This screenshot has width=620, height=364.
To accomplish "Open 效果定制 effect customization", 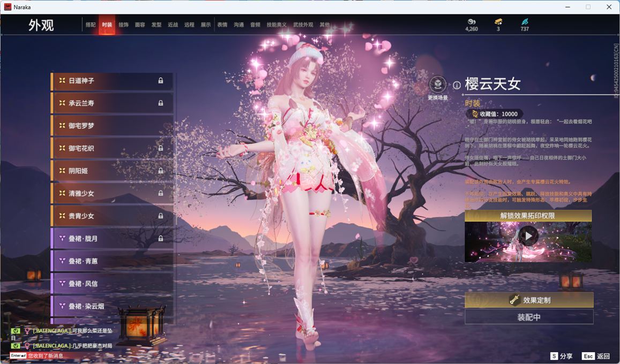I will [529, 300].
